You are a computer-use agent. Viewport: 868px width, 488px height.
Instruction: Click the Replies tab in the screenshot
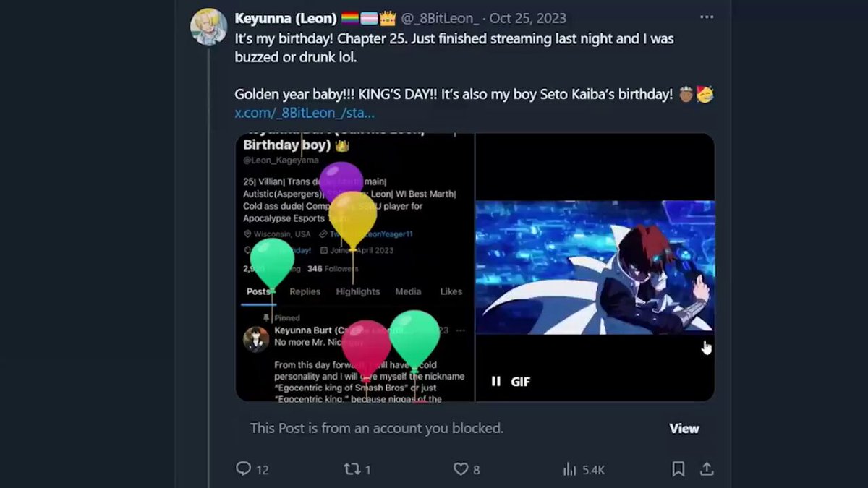coord(305,291)
